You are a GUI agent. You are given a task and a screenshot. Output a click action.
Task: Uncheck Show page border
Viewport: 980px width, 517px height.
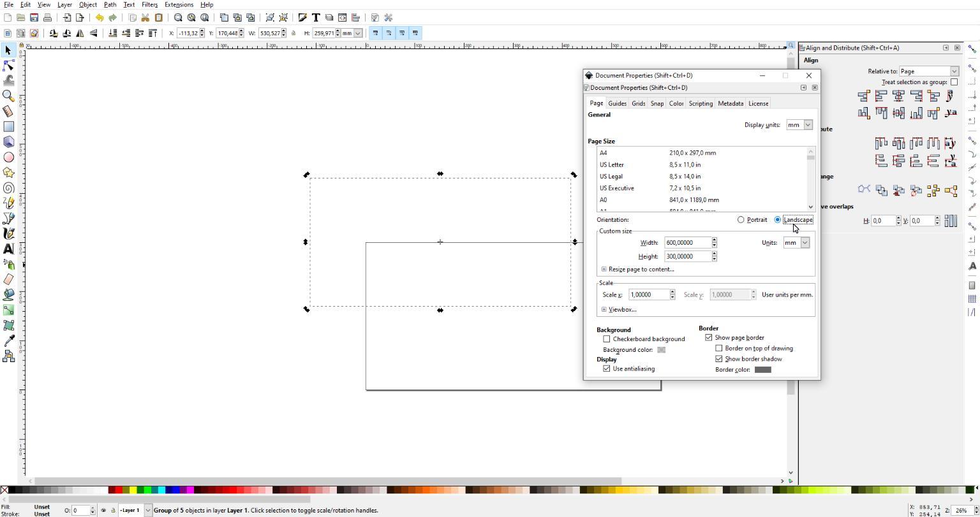click(709, 338)
